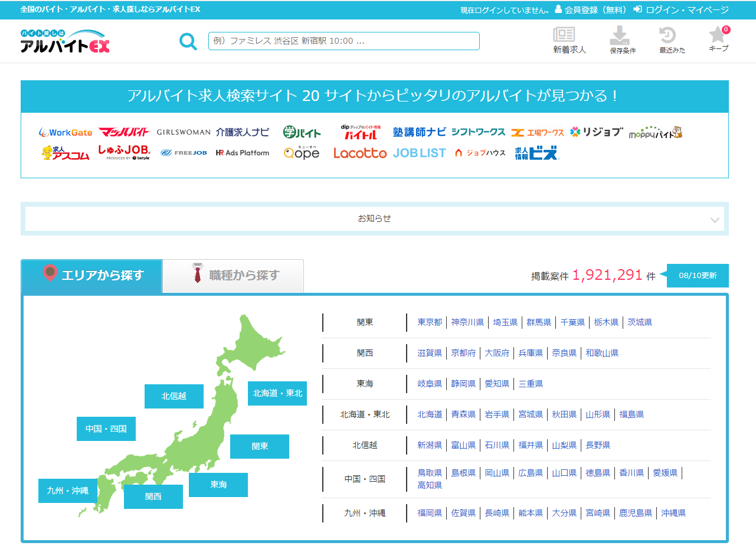The height and width of the screenshot is (549, 756).
Task: Open 千葉県 prefecture link
Action: click(572, 322)
